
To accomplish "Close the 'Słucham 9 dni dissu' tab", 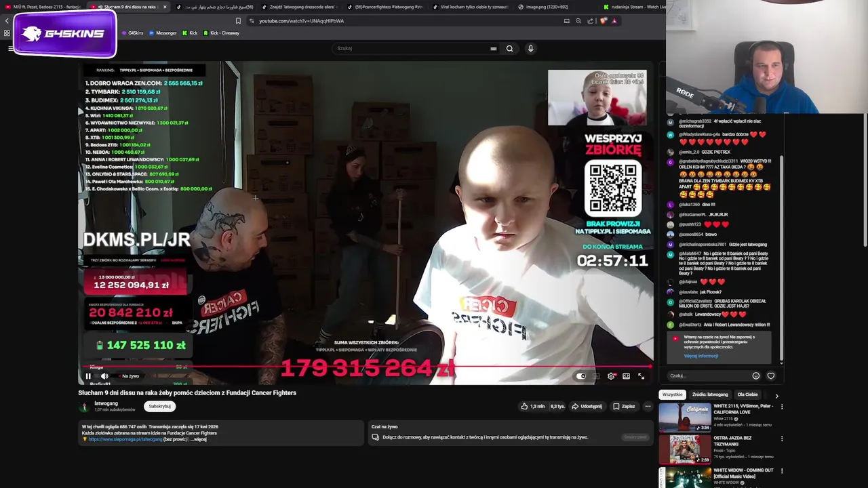I will [x=165, y=7].
